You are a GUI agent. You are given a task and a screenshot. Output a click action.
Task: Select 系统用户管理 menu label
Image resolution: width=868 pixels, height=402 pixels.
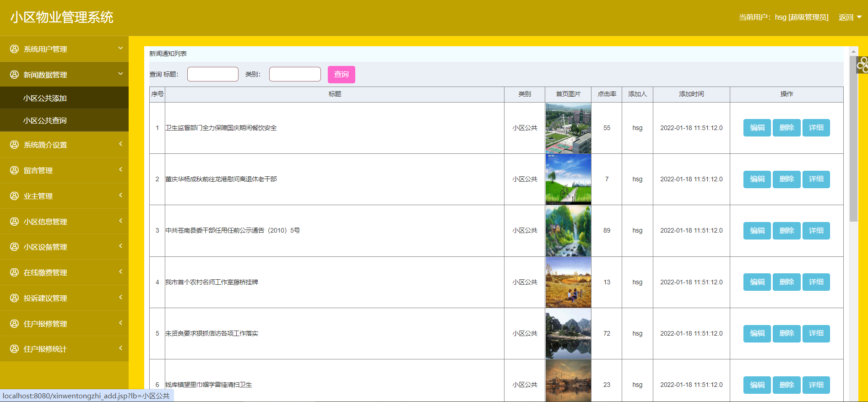click(45, 49)
